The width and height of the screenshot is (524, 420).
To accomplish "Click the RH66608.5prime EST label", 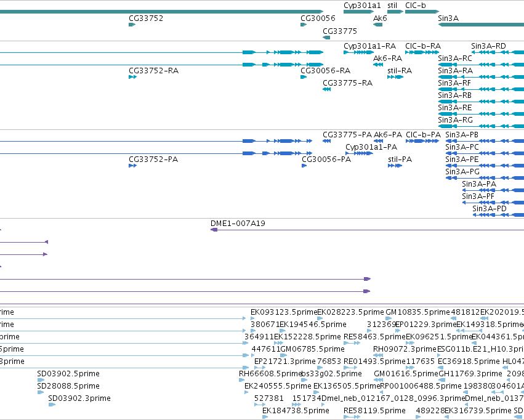I will point(270,374).
